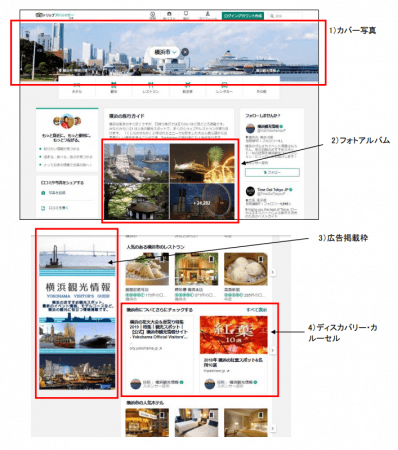Open the Time Out Tokyo JP profile name
The height and width of the screenshot is (450, 398).
pyautogui.click(x=272, y=189)
